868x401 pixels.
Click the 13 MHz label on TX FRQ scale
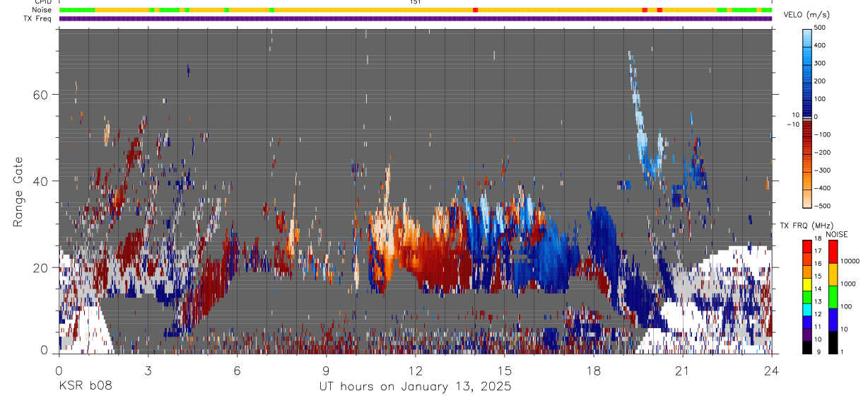coord(819,302)
